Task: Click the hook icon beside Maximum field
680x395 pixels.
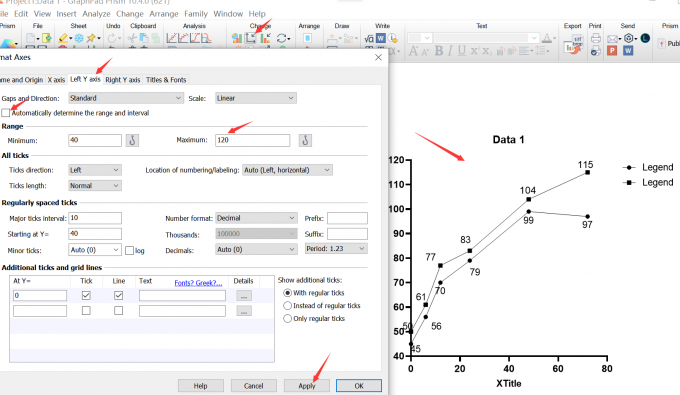Action: click(x=305, y=140)
